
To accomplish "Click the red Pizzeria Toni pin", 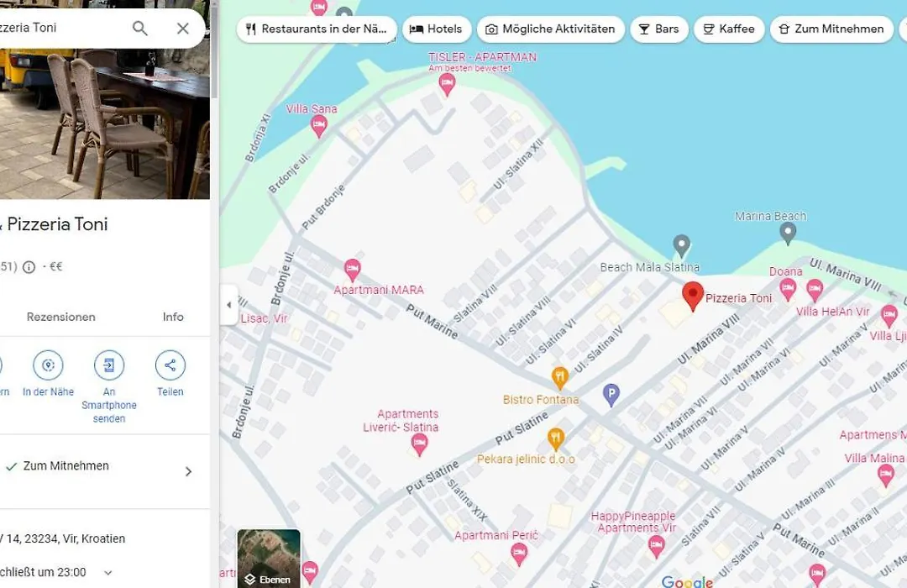I will coord(692,296).
